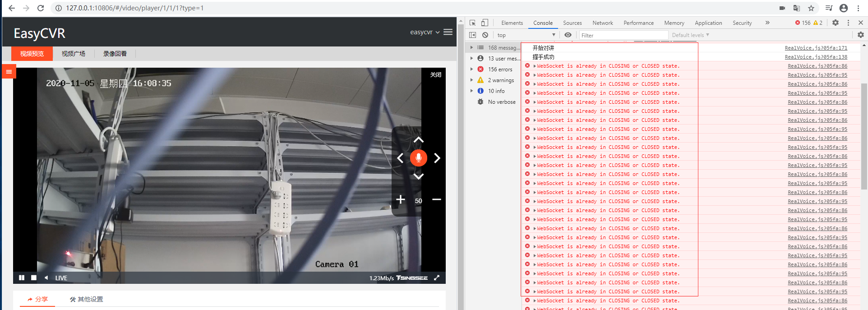This screenshot has width=868, height=310.
Task: Open 录像回看 navigation tab
Action: pos(115,54)
